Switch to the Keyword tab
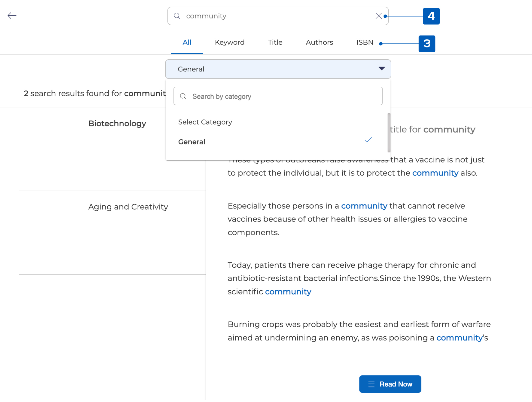Image resolution: width=532 pixels, height=402 pixels. [x=230, y=42]
